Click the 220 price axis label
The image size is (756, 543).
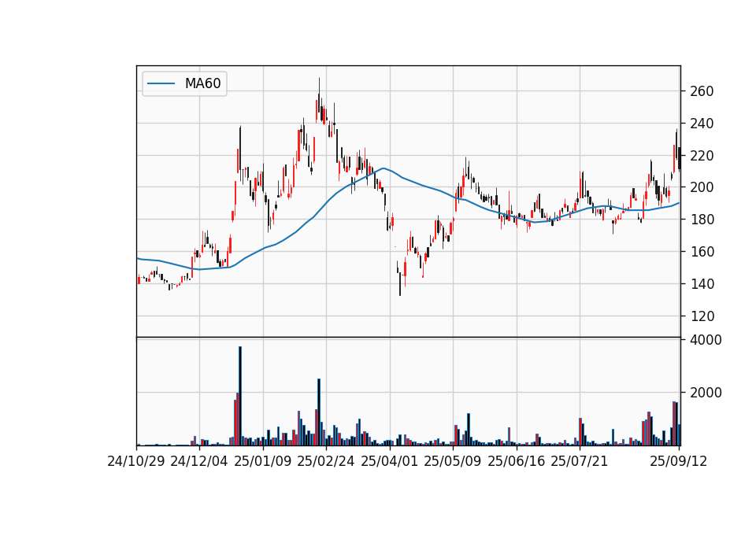pyautogui.click(x=702, y=156)
